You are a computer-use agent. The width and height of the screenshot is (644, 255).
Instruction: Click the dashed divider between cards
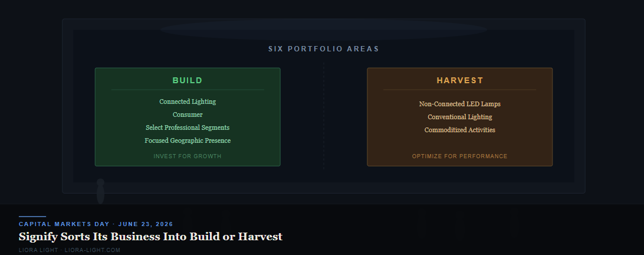point(324,116)
